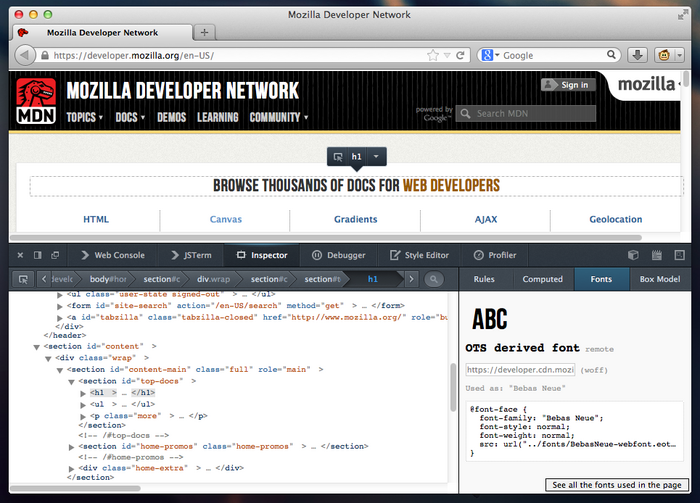Expand the h1 node in markup tree
This screenshot has height=503, width=700.
(x=83, y=393)
